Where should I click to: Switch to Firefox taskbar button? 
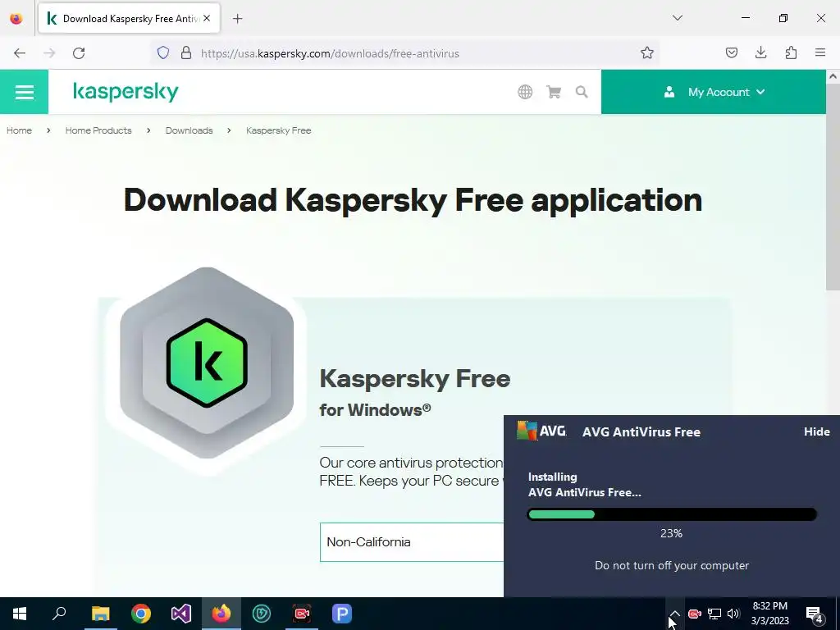pyautogui.click(x=221, y=614)
